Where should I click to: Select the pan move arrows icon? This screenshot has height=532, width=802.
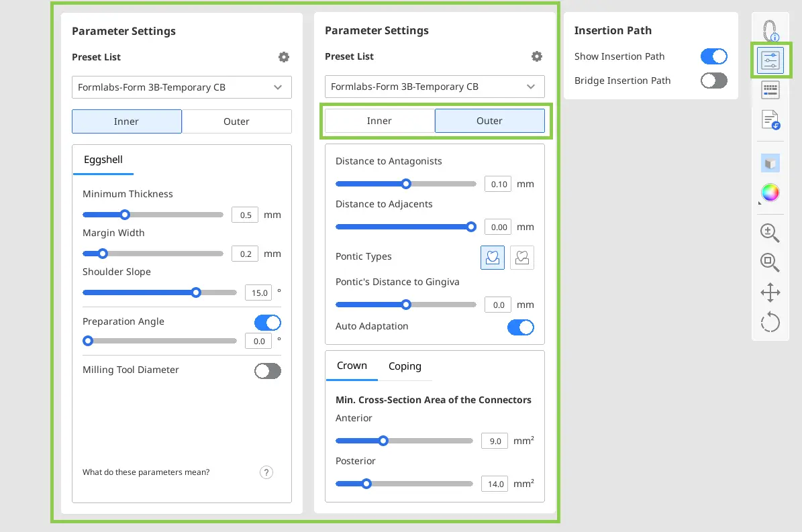tap(770, 292)
